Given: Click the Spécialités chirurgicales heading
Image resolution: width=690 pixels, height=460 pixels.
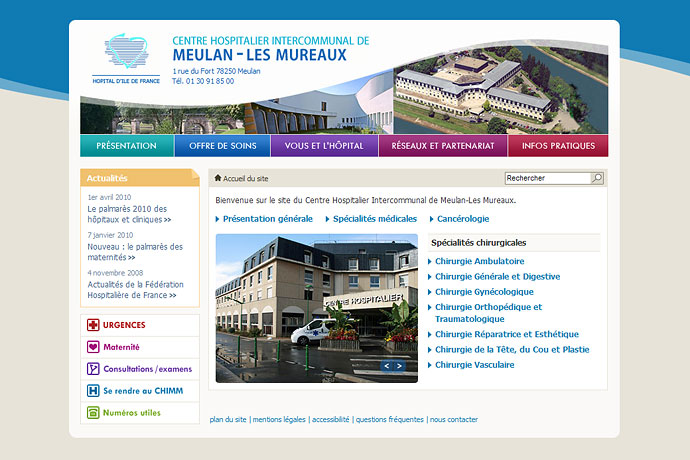Looking at the screenshot, I should click(478, 243).
